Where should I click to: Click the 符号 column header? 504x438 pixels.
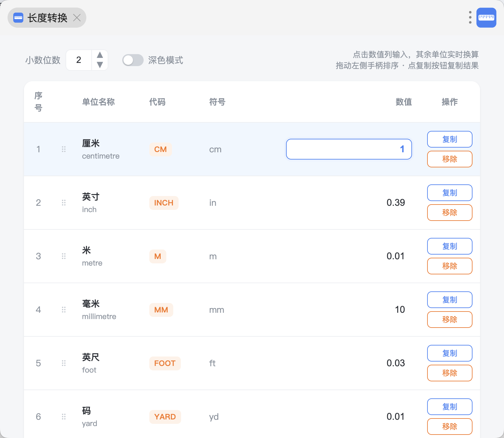point(217,102)
